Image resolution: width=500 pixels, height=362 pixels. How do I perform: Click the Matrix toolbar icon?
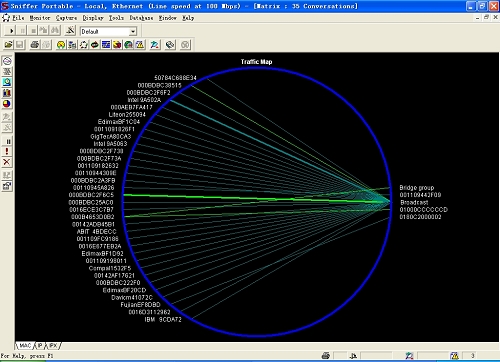[83, 45]
